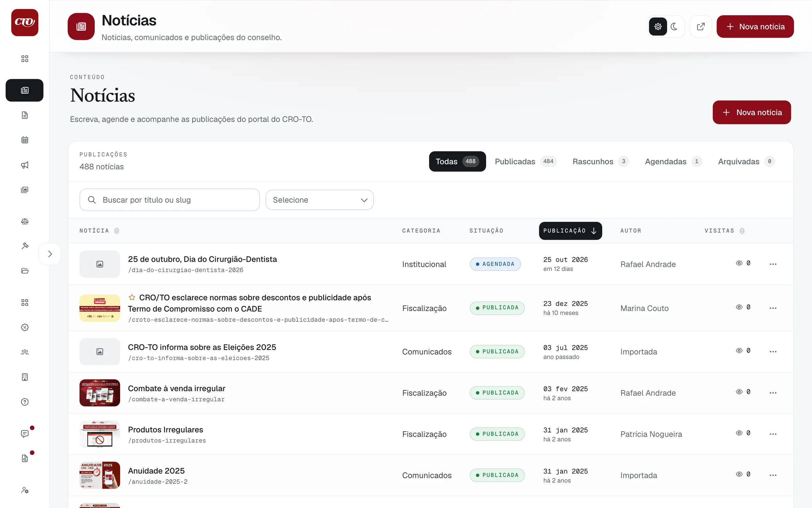Open the chat messages icon with red dot
Viewport: 812px width, 508px height.
25,433
